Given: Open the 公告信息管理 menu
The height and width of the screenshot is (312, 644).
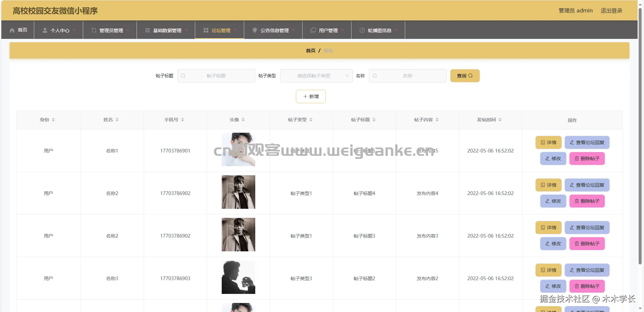Looking at the screenshot, I should [x=273, y=30].
